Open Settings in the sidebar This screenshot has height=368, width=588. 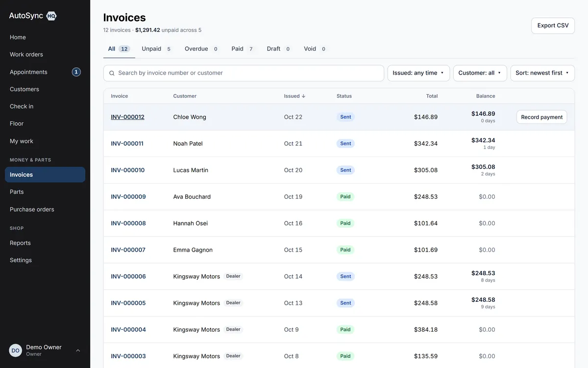(45, 260)
